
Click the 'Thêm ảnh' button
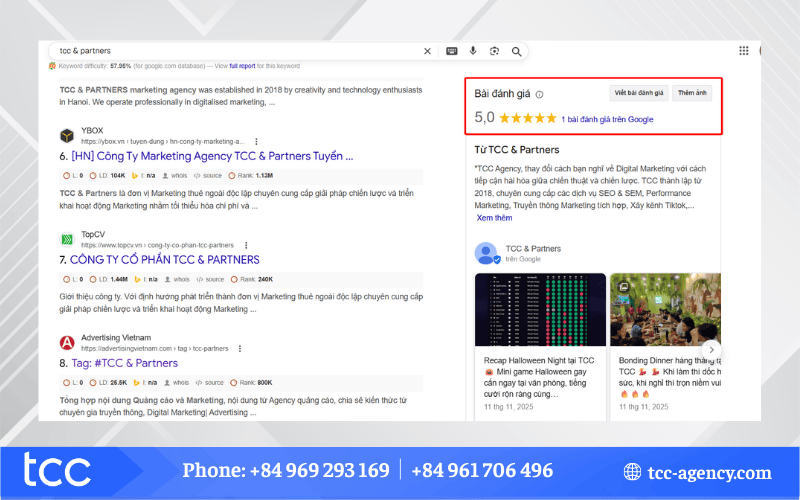(692, 93)
